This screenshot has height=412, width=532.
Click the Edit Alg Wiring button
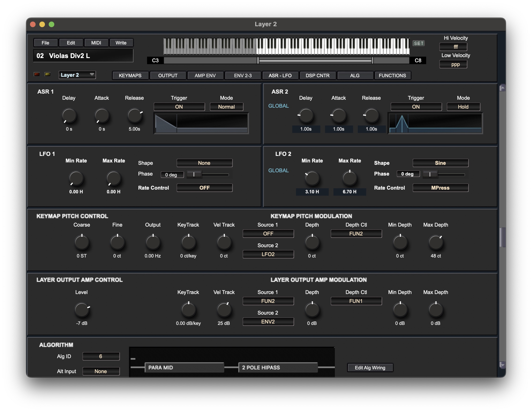(370, 368)
